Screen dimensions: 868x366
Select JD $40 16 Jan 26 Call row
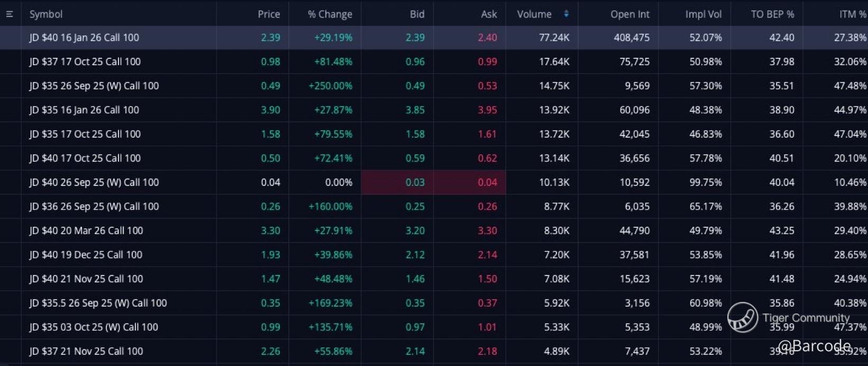(84, 38)
